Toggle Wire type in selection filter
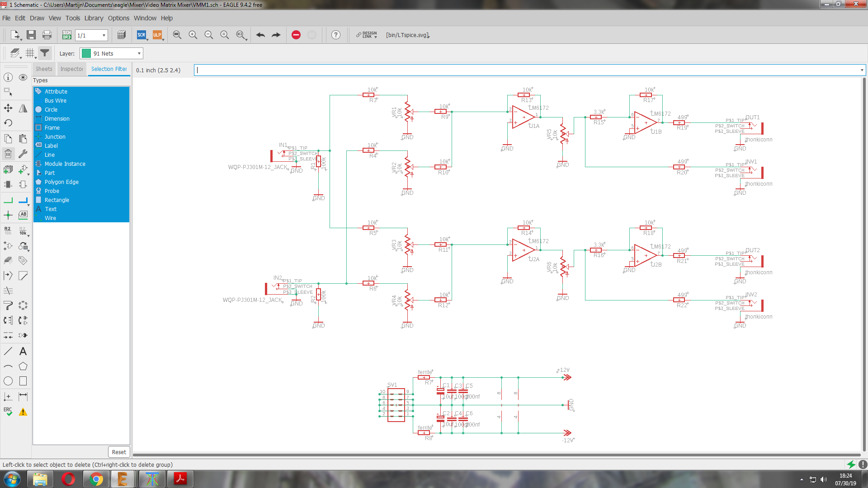 click(81, 218)
